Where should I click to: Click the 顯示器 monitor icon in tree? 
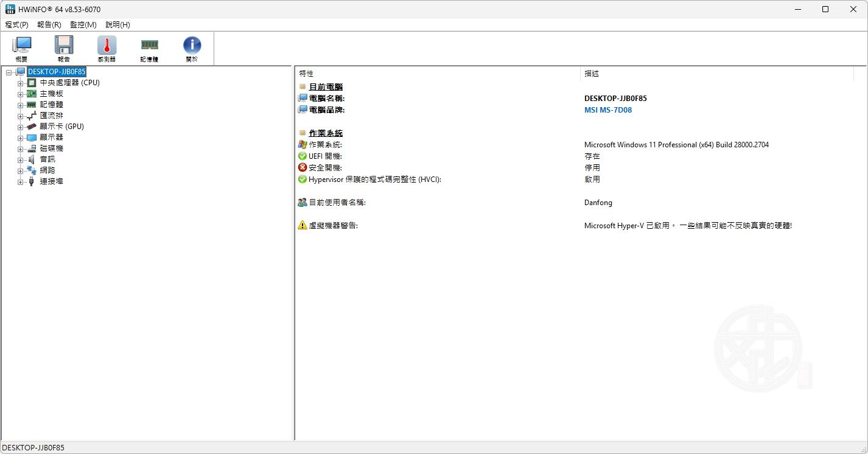pyautogui.click(x=32, y=138)
